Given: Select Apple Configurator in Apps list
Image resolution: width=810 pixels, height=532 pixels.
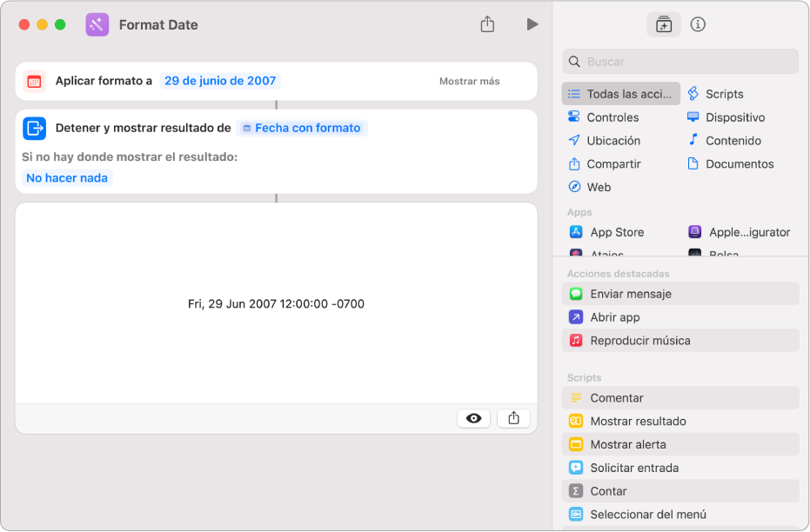Looking at the screenshot, I should click(740, 232).
